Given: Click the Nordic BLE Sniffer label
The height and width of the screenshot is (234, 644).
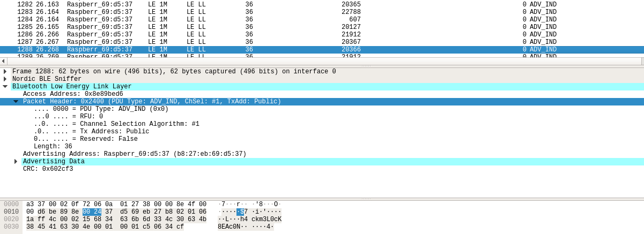Looking at the screenshot, I should point(47,79).
